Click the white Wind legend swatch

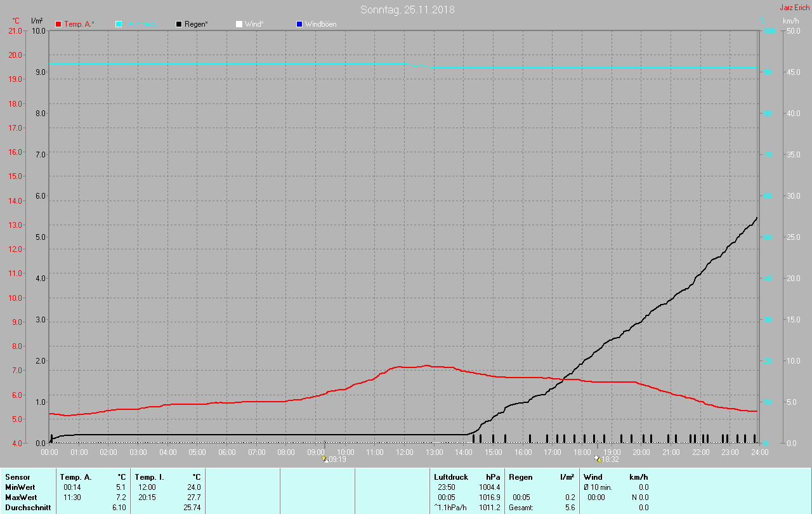click(x=239, y=24)
